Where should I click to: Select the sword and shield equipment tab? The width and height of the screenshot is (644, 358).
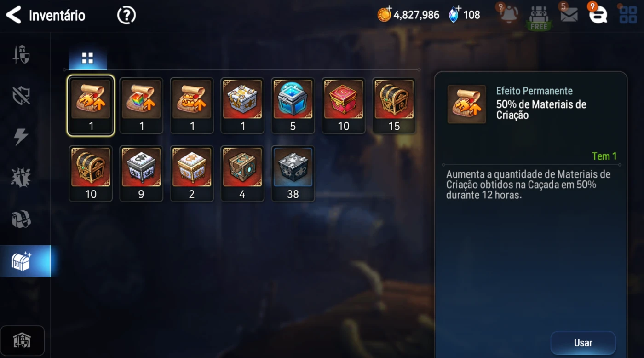pyautogui.click(x=21, y=54)
